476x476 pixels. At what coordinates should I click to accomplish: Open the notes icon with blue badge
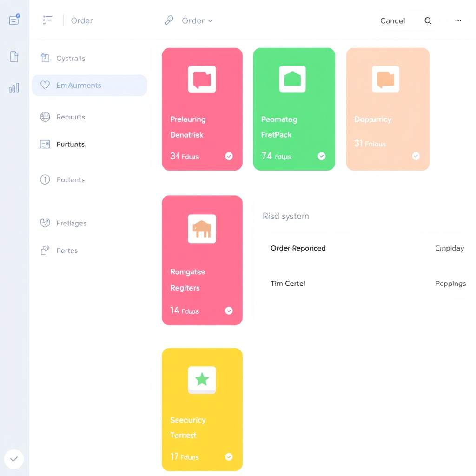pos(14,20)
